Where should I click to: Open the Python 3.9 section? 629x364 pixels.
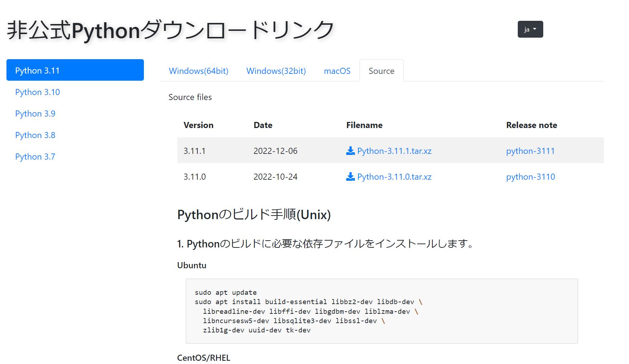point(35,114)
